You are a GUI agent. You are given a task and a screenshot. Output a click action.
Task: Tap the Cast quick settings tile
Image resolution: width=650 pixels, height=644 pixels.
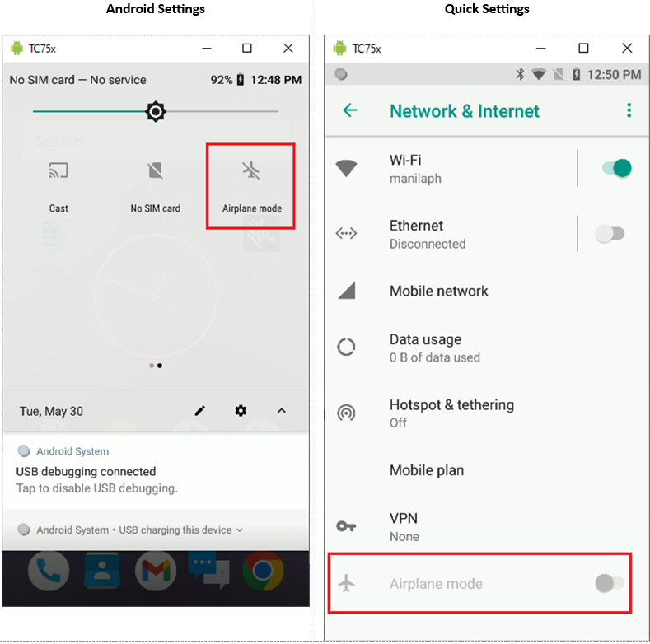click(58, 186)
